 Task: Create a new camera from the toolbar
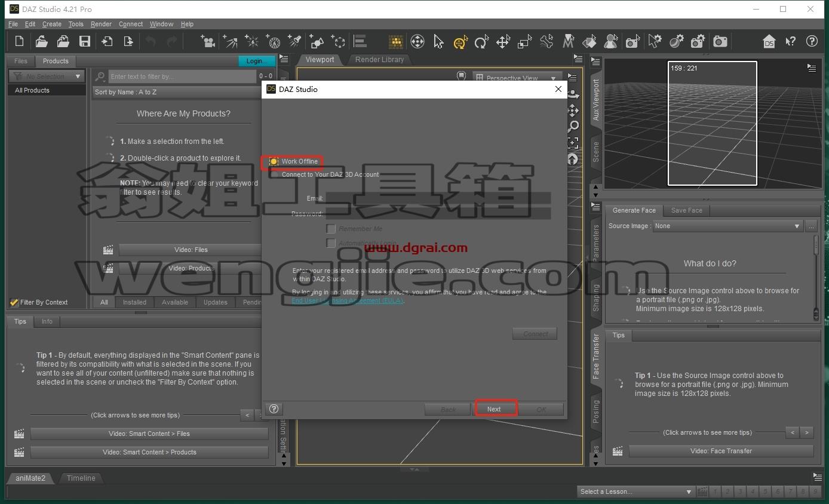pos(208,41)
